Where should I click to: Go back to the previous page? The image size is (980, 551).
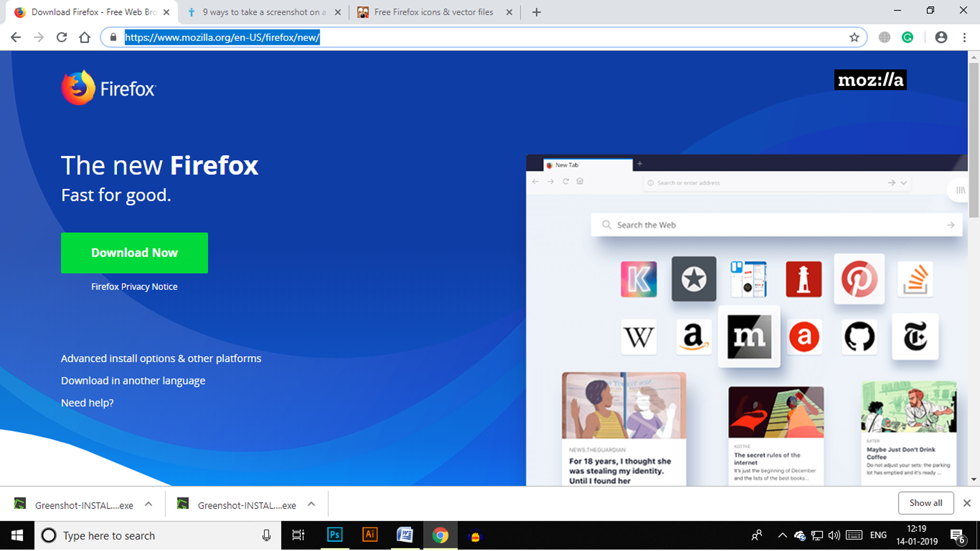coord(16,37)
